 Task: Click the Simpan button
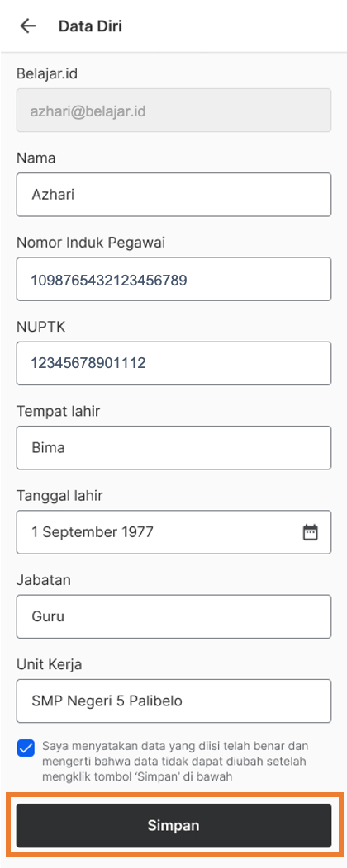(x=173, y=825)
